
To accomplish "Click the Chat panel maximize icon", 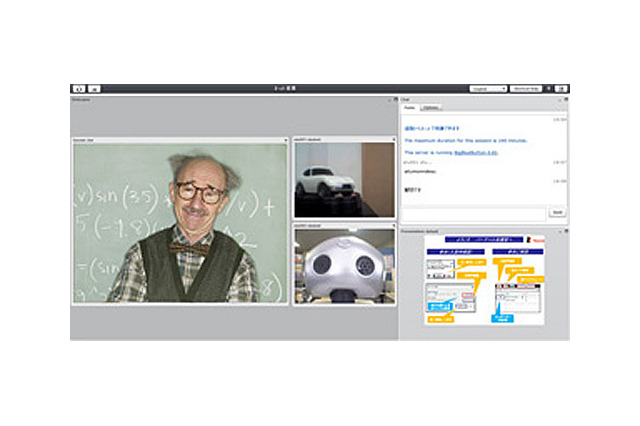I will click(x=565, y=100).
